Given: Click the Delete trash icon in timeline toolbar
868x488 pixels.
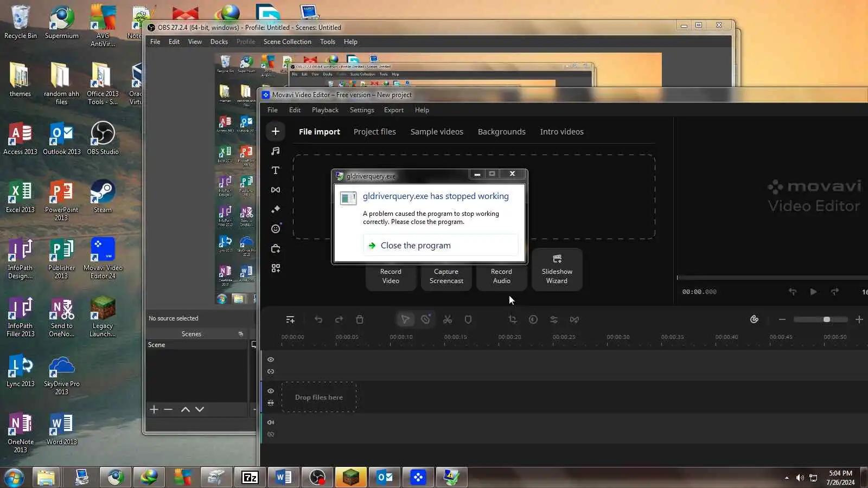Looking at the screenshot, I should [360, 320].
